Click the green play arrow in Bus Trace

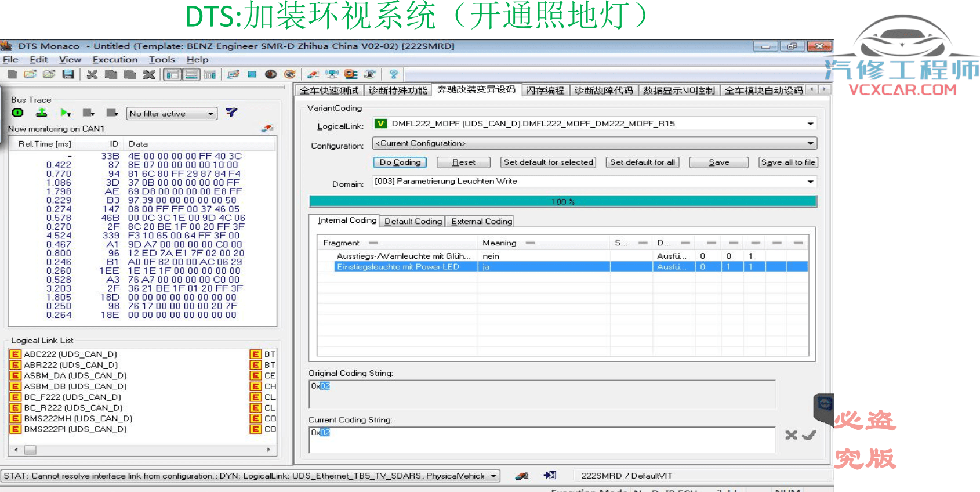[65, 113]
